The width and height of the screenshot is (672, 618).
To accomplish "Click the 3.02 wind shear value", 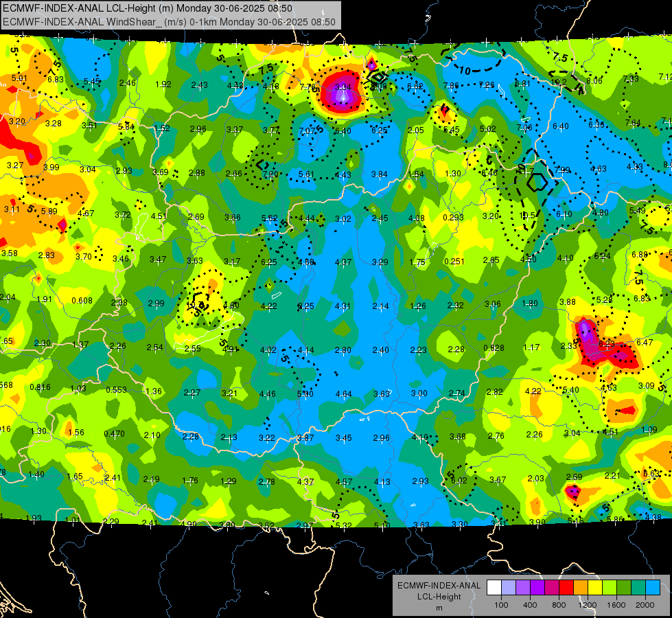I will tap(343, 219).
